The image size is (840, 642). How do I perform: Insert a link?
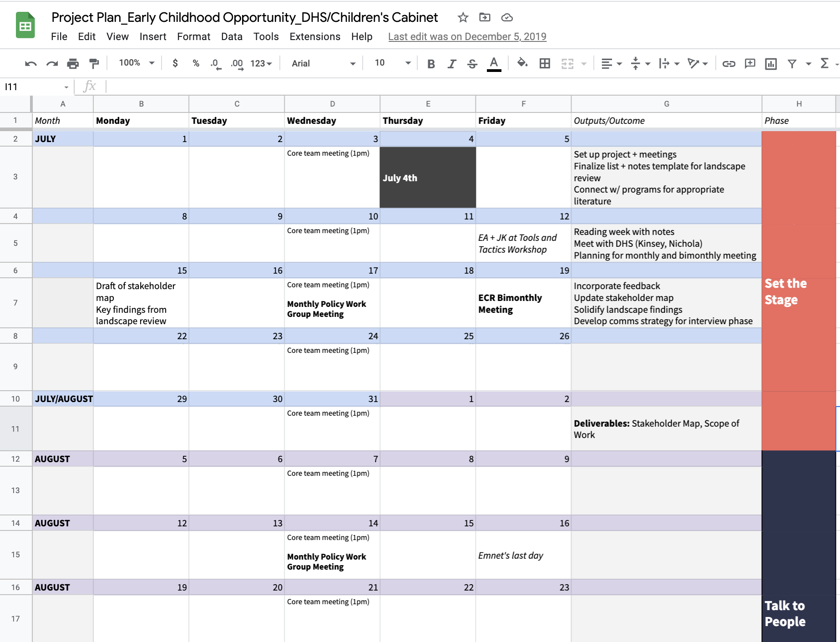(729, 64)
